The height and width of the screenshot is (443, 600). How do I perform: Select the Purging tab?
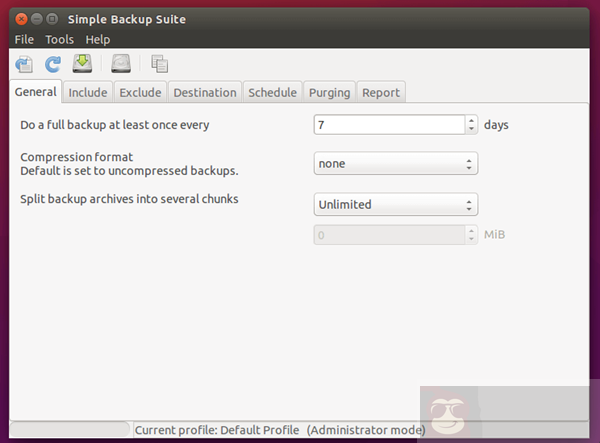point(329,92)
